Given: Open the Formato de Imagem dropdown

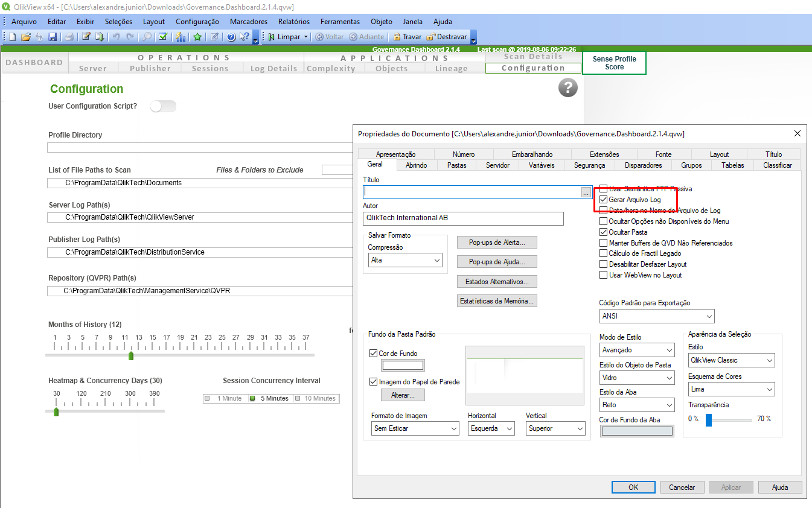Looking at the screenshot, I should tap(415, 428).
